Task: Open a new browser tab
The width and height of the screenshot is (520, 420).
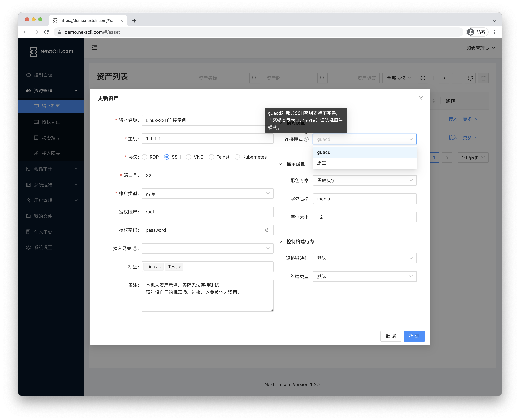Action: 134,21
